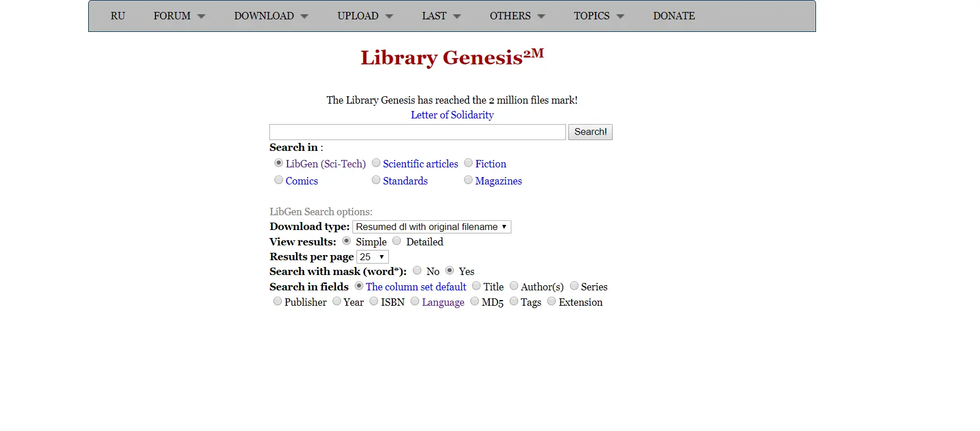Search in ISBN field radio

[x=374, y=301]
